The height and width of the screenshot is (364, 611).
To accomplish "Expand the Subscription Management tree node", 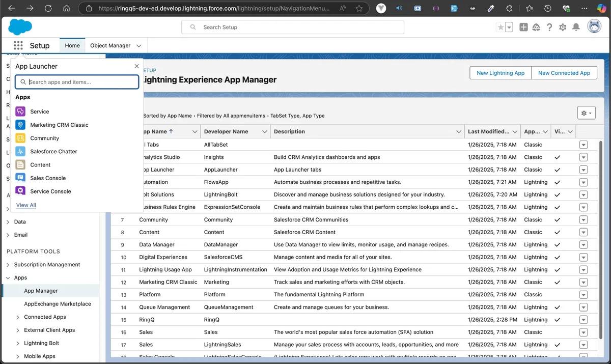I will [8, 265].
